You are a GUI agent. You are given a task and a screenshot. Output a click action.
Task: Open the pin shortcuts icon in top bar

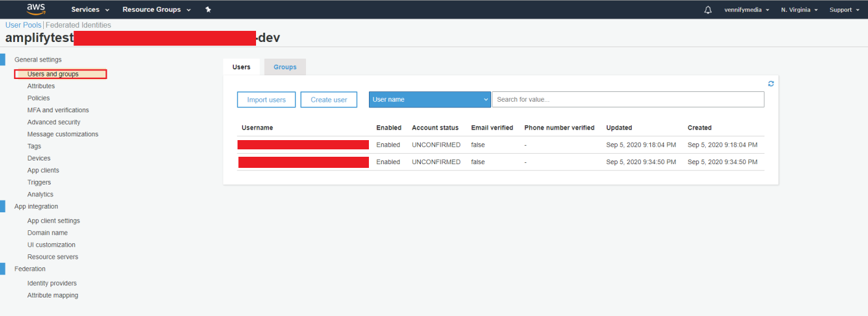tap(208, 9)
